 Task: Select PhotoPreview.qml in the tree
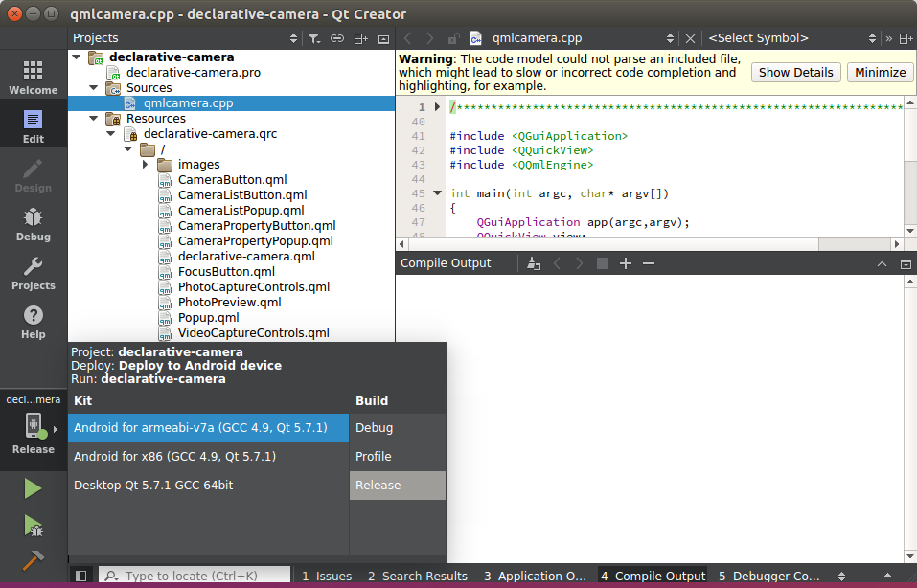[x=229, y=303]
